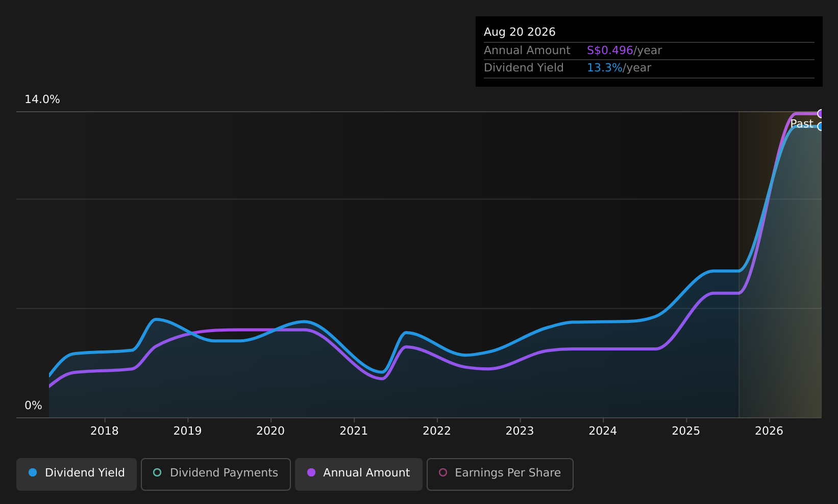838x504 pixels.
Task: Click the 2023 x-axis label
Action: (x=520, y=431)
